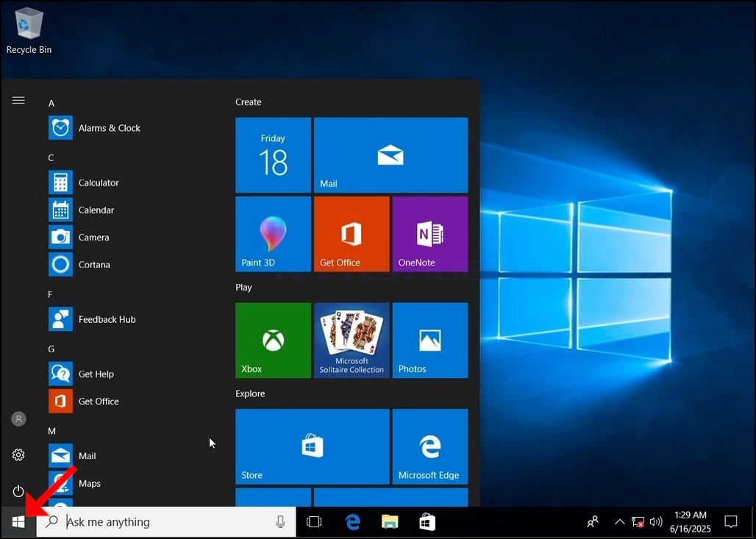Open Microsoft Solitaire Collection tile
The width and height of the screenshot is (756, 539).
352,340
